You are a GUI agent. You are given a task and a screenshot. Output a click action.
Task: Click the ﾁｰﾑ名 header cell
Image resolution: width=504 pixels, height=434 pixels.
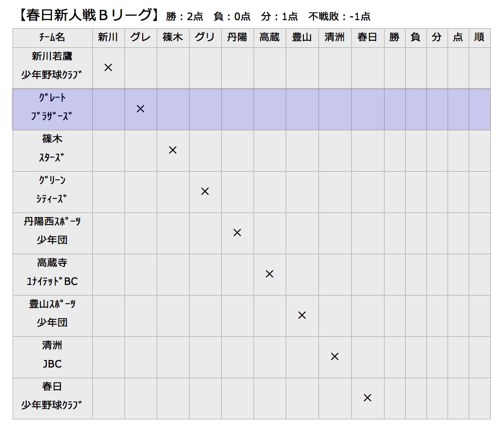point(53,38)
